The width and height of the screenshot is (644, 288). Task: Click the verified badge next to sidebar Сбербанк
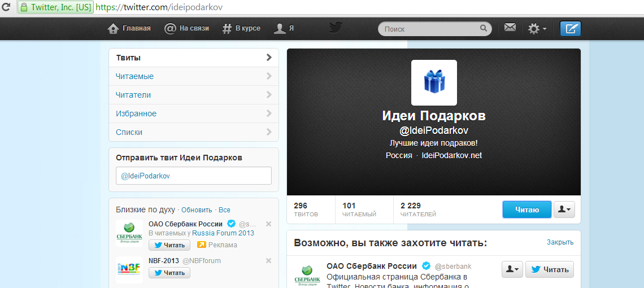231,224
